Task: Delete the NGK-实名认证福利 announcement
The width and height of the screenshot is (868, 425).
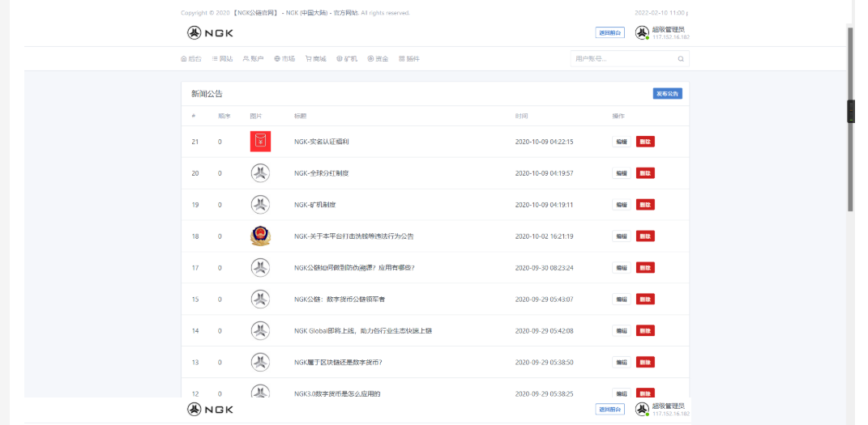Action: pos(645,142)
